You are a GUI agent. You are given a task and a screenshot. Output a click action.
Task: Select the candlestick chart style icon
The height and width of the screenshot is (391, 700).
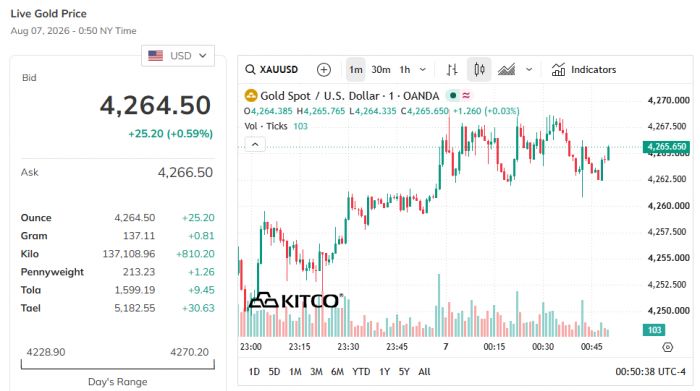pos(479,70)
